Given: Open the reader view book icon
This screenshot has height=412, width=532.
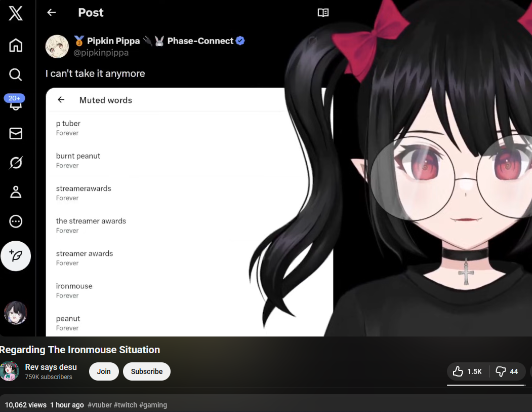Looking at the screenshot, I should (323, 13).
